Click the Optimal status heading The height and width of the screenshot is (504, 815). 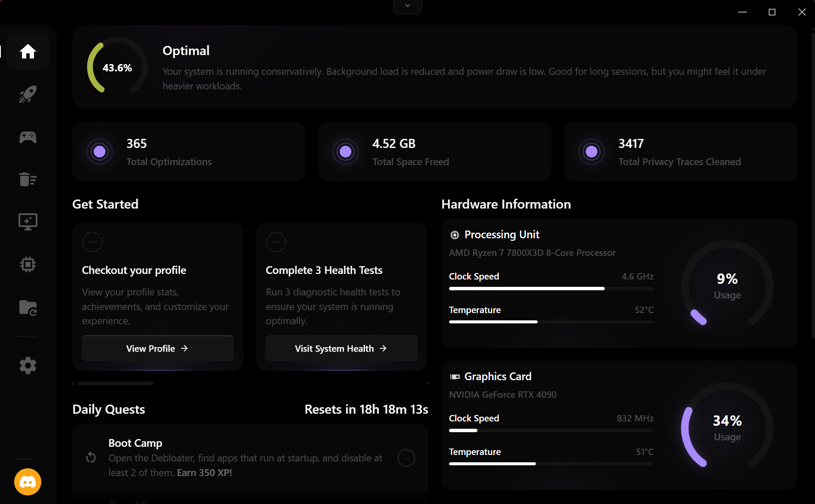[186, 51]
